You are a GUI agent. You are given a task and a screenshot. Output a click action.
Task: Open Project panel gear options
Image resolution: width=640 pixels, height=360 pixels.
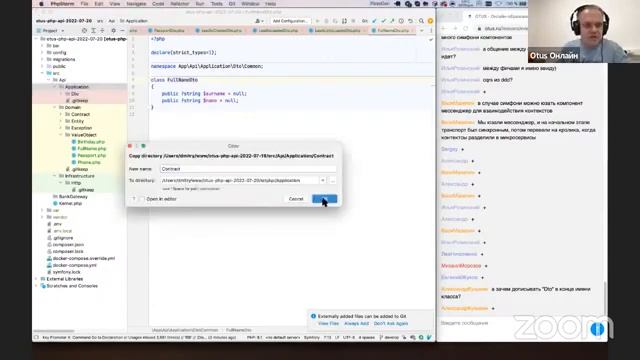(113, 31)
